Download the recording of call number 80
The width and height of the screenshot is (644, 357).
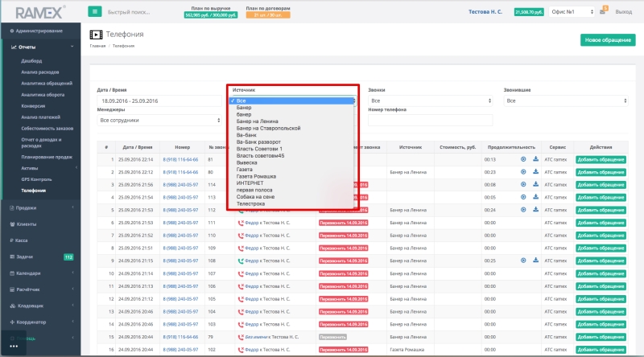535,172
